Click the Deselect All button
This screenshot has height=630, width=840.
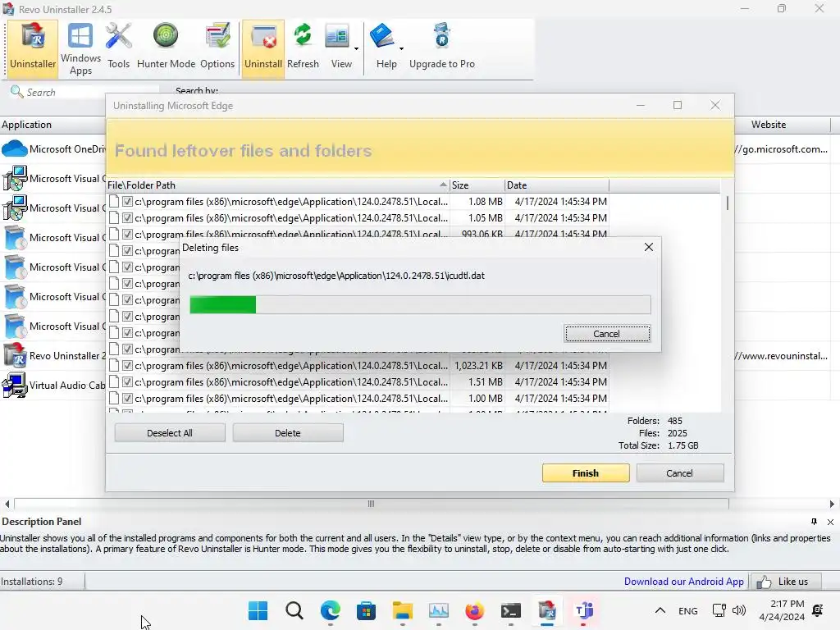[x=170, y=433]
